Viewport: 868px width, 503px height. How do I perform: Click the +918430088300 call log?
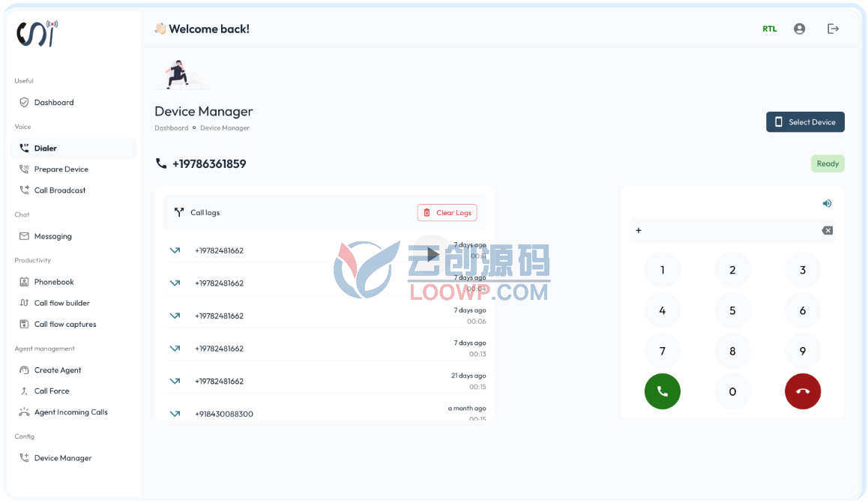click(x=327, y=412)
